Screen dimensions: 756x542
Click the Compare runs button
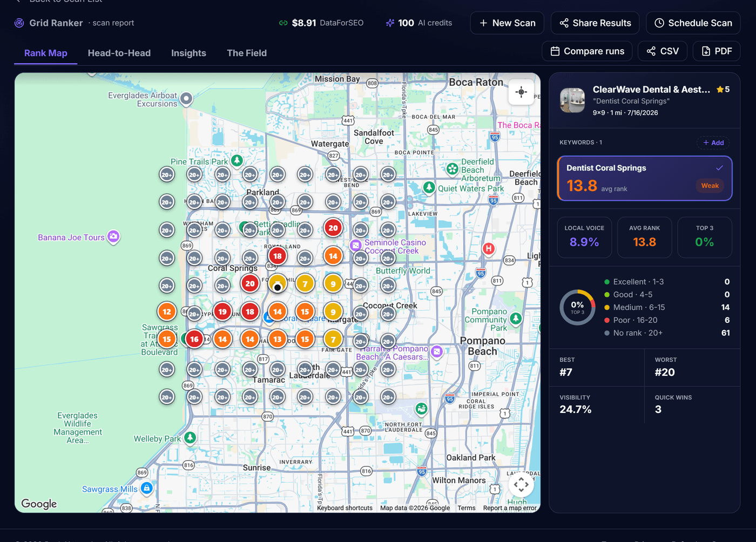[x=588, y=51]
